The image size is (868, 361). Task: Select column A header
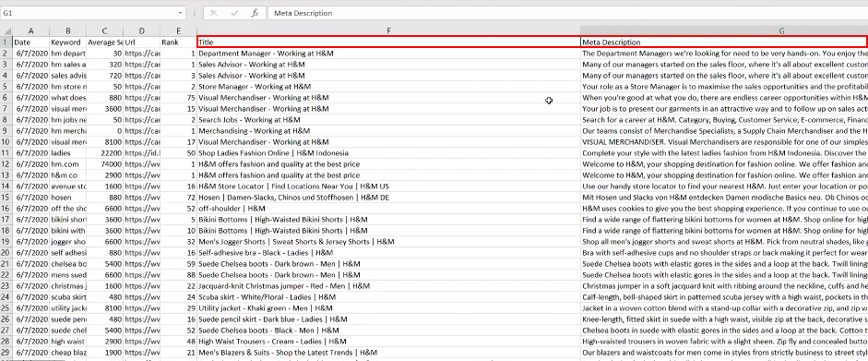pos(31,31)
